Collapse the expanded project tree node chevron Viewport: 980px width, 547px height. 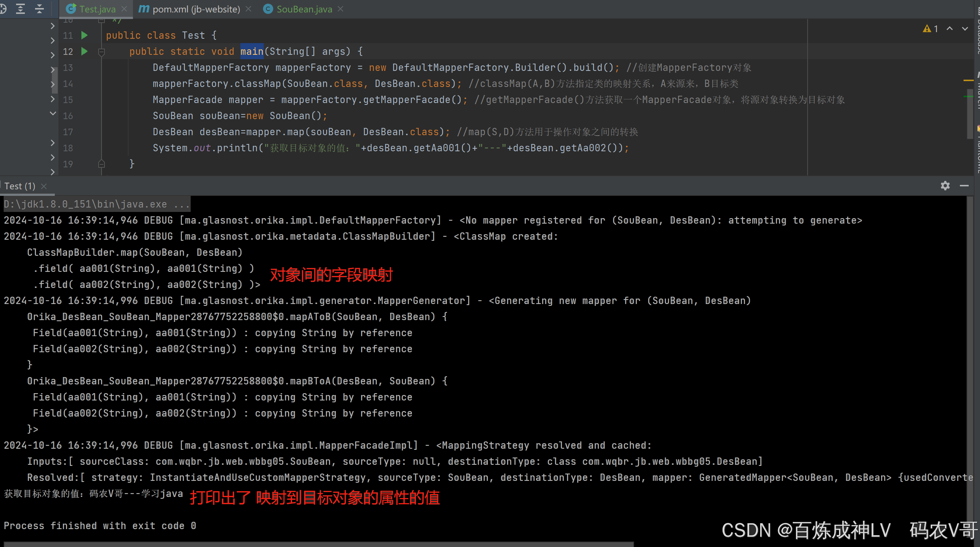point(53,113)
